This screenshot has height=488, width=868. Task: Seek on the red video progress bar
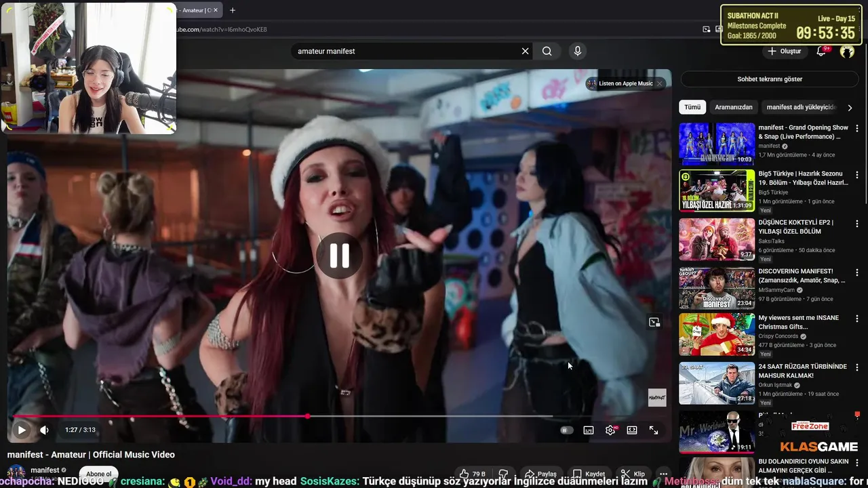click(x=161, y=416)
